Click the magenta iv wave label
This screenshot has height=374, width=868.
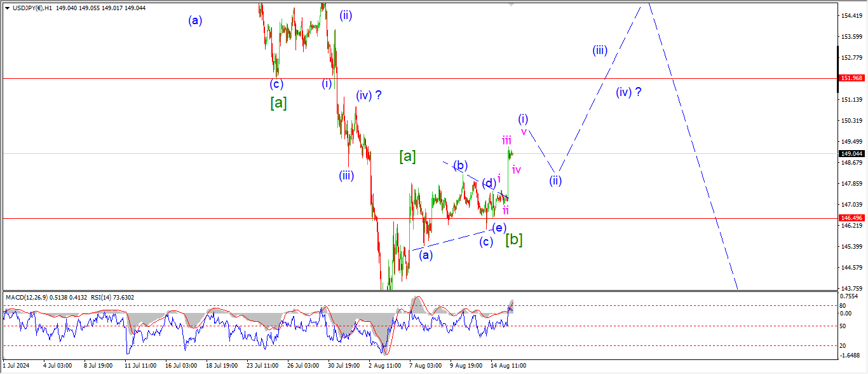tap(517, 169)
